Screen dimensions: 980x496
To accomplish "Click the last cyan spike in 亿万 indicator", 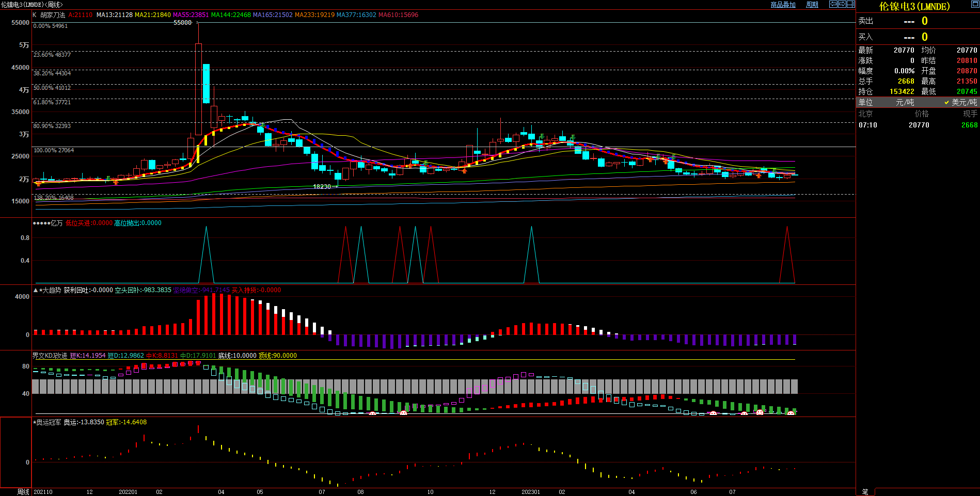I will [x=531, y=228].
